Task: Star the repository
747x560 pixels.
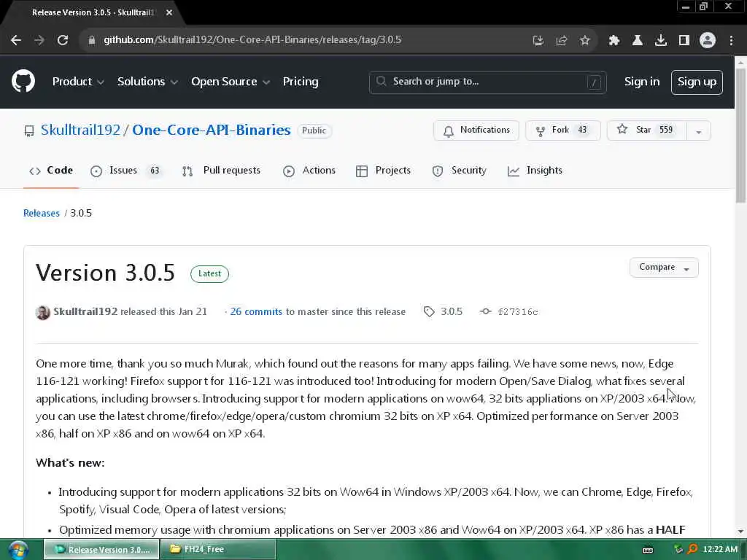Action: 646,130
